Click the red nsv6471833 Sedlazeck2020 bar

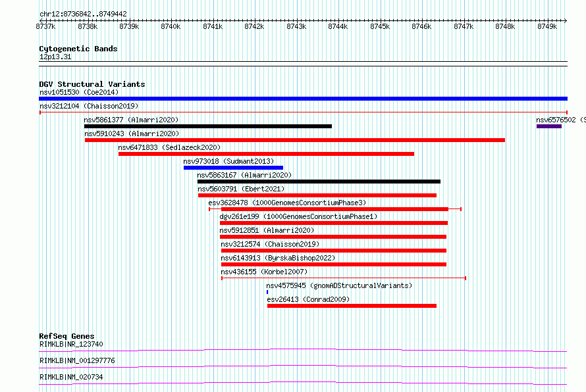[x=266, y=154]
